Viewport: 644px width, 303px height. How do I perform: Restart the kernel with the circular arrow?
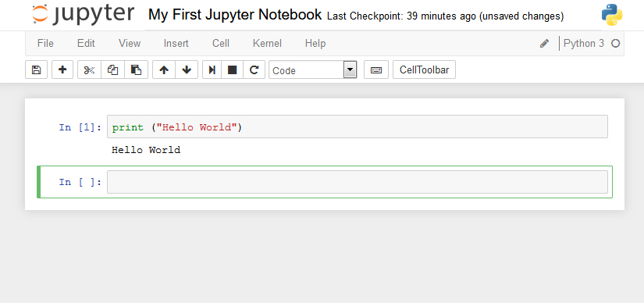click(254, 70)
